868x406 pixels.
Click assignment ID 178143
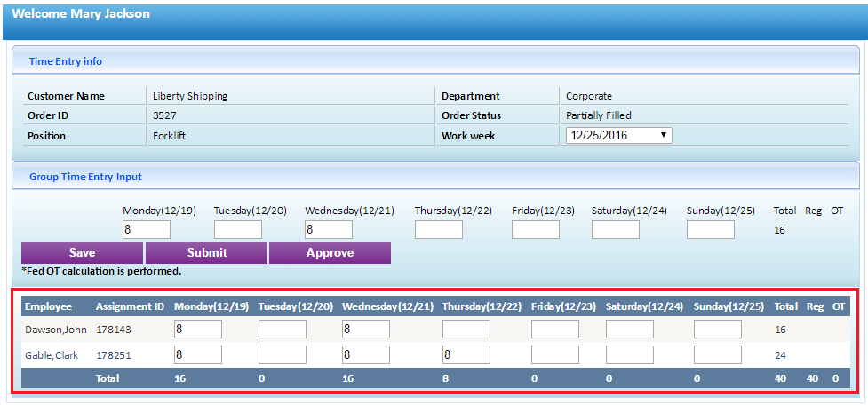114,330
